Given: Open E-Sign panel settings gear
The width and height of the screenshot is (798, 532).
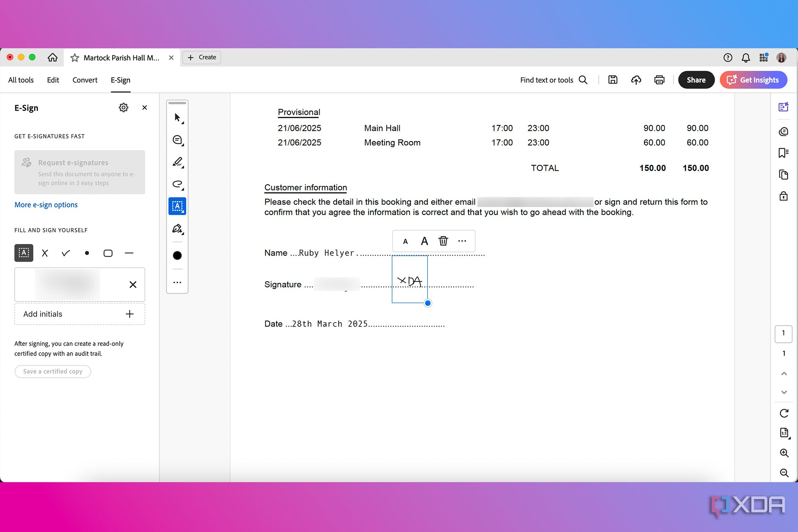Looking at the screenshot, I should tap(123, 108).
